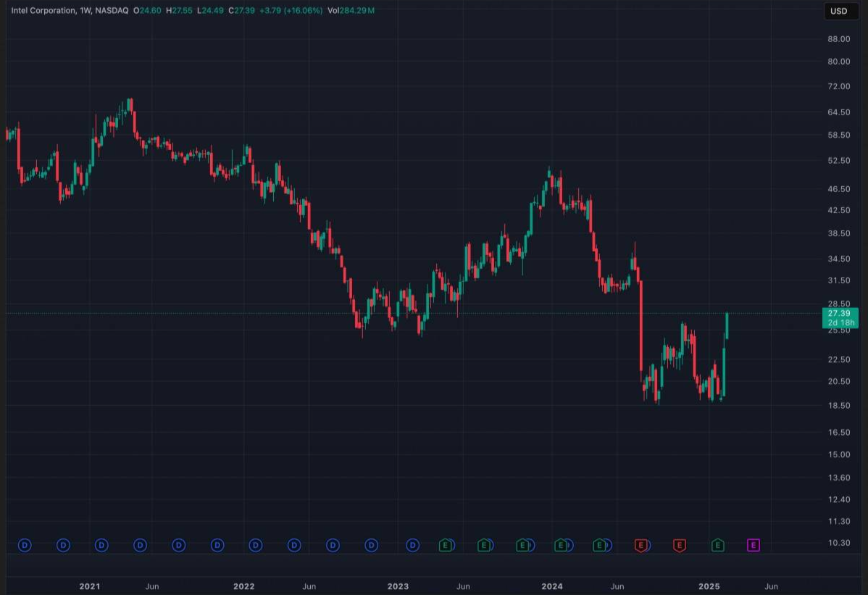The height and width of the screenshot is (595, 868).
Task: Click the 2024 label on time axis
Action: [x=552, y=586]
